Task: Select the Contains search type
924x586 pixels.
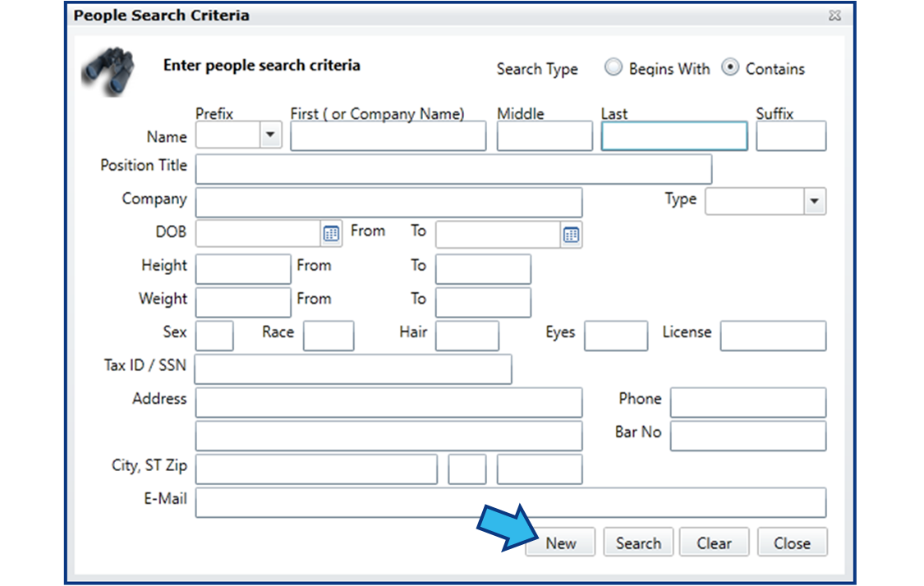Action: (x=729, y=67)
